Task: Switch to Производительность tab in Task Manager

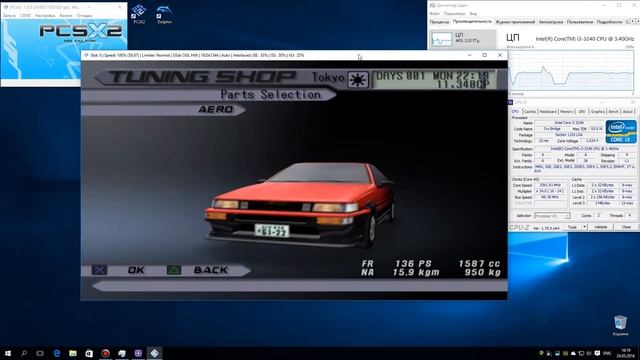Action: [x=472, y=22]
